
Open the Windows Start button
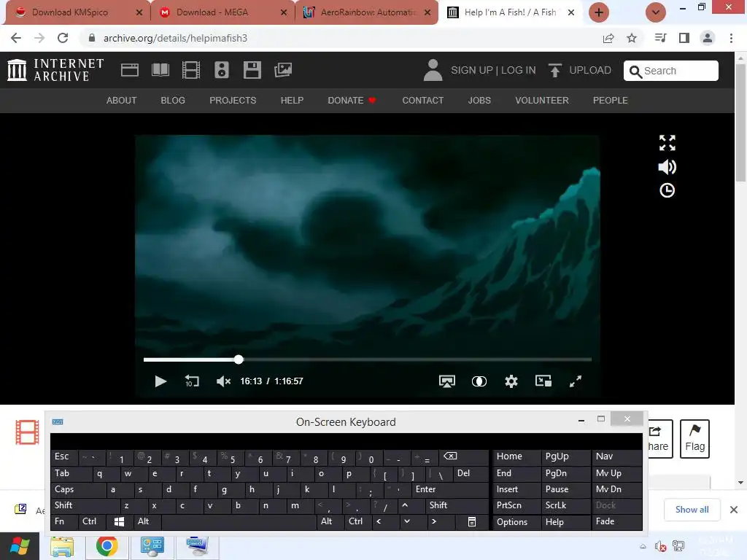(20, 547)
